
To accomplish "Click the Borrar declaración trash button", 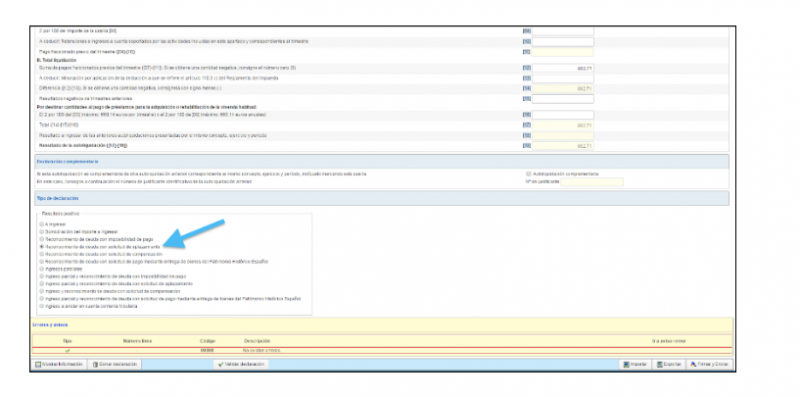I will click(115, 364).
